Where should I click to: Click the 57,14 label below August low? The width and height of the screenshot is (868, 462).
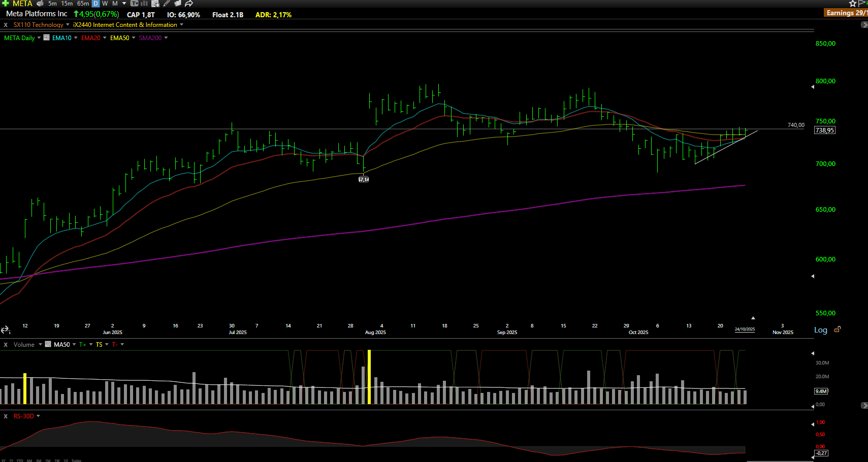(x=364, y=179)
